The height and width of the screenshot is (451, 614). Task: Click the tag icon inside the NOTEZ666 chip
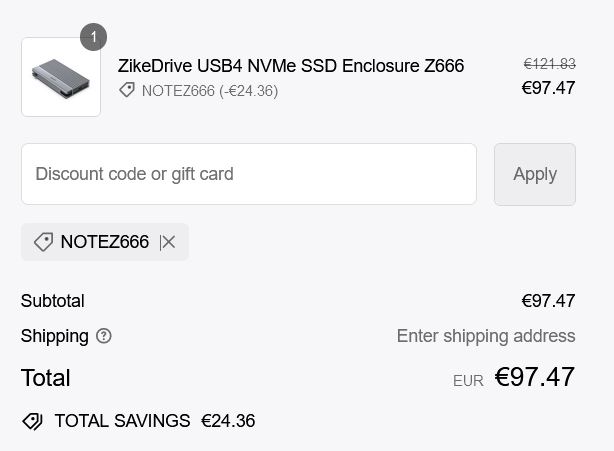(43, 242)
